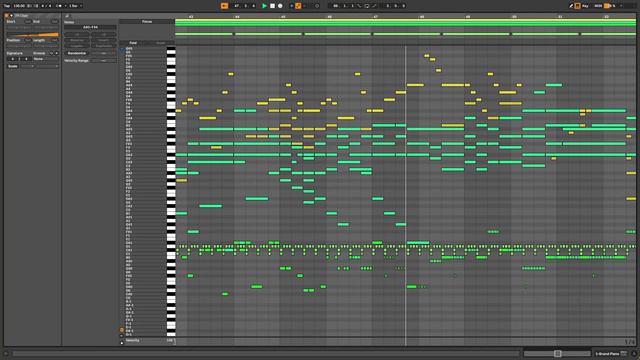This screenshot has height=360, width=640.
Task: Toggle Scale highlighting next to Fold
Action: point(161,42)
